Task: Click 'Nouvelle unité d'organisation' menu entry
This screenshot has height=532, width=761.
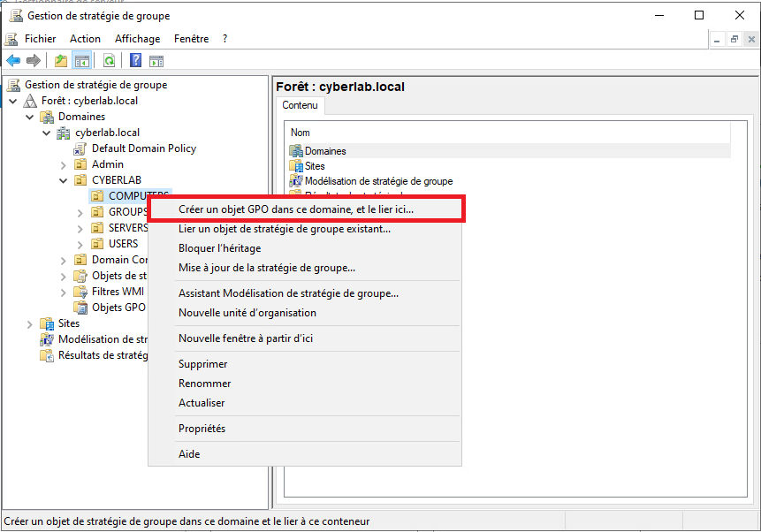Action: [x=247, y=313]
